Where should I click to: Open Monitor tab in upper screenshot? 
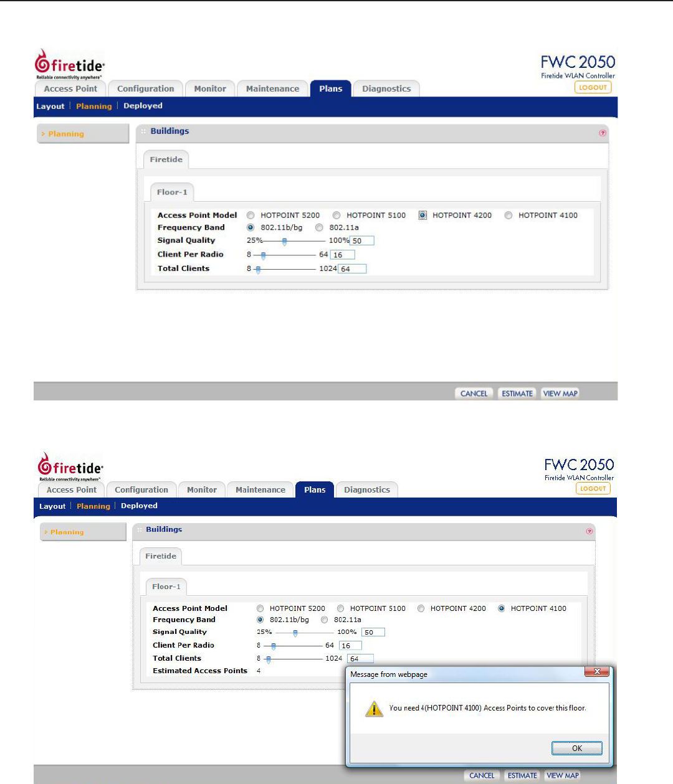210,89
